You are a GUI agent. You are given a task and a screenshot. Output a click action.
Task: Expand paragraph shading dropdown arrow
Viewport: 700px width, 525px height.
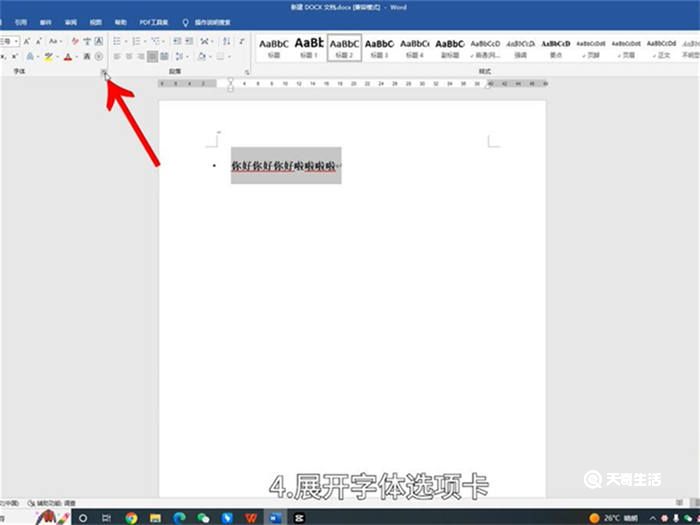point(210,57)
